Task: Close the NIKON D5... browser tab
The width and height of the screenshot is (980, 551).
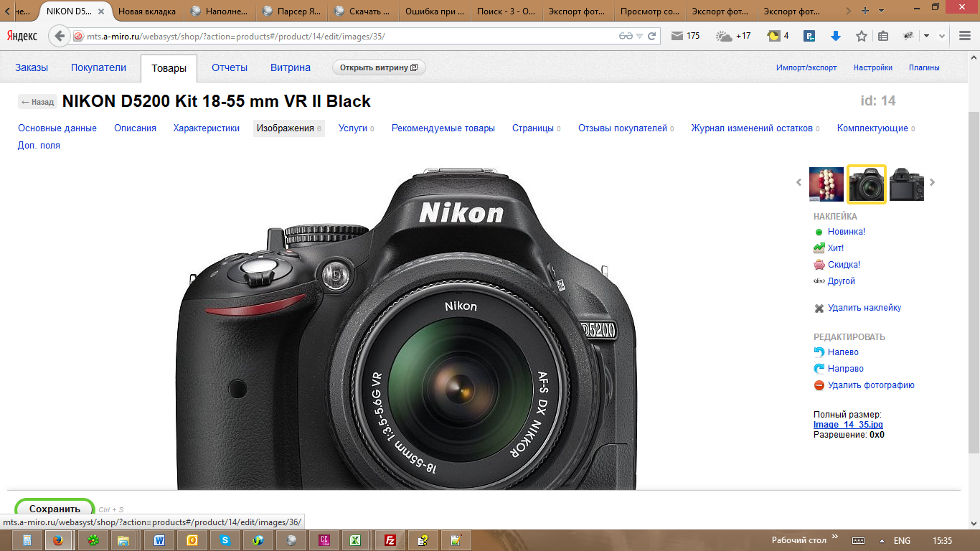Action: pos(100,11)
